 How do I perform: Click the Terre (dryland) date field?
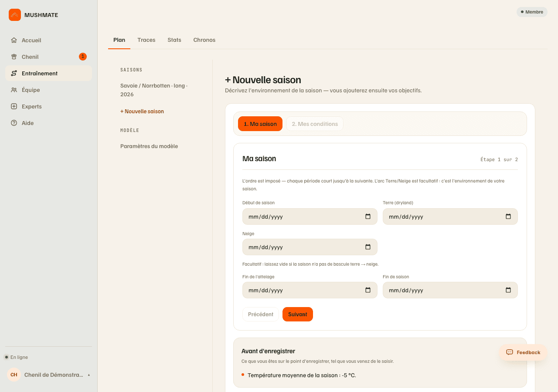(x=450, y=216)
